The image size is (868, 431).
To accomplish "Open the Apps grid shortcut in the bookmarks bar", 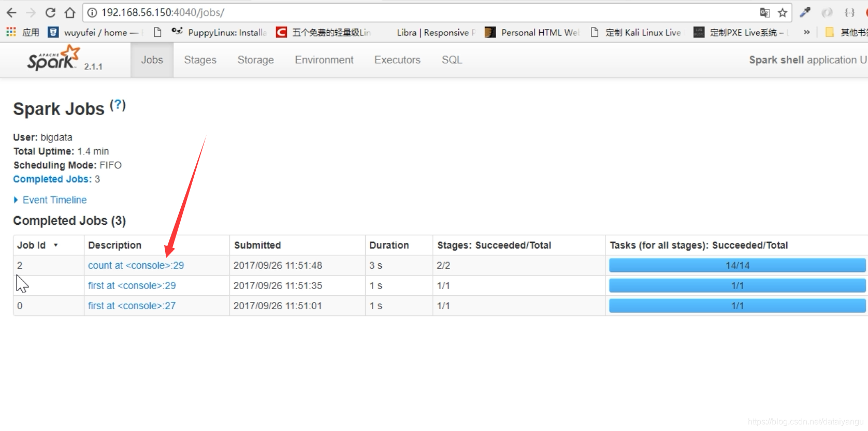I will [x=23, y=32].
